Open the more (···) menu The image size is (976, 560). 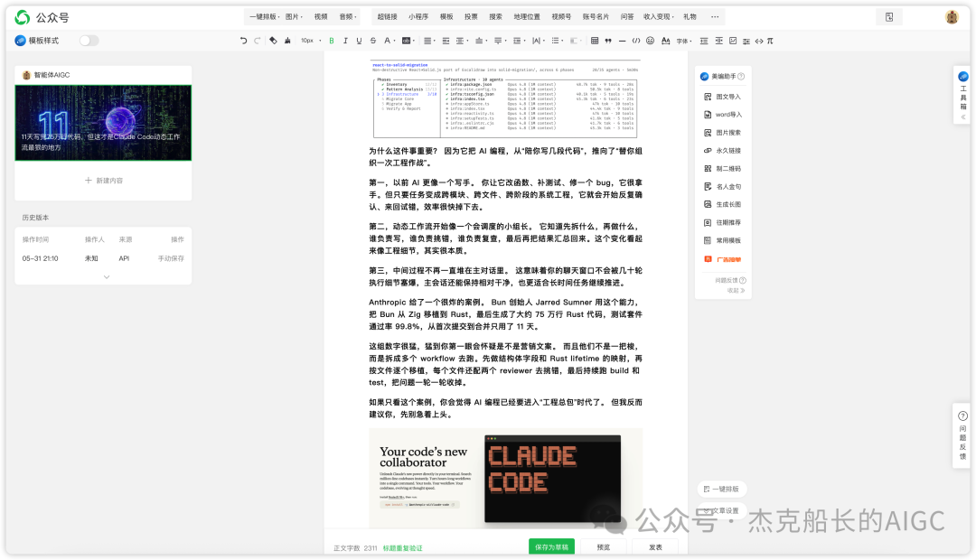tap(715, 17)
